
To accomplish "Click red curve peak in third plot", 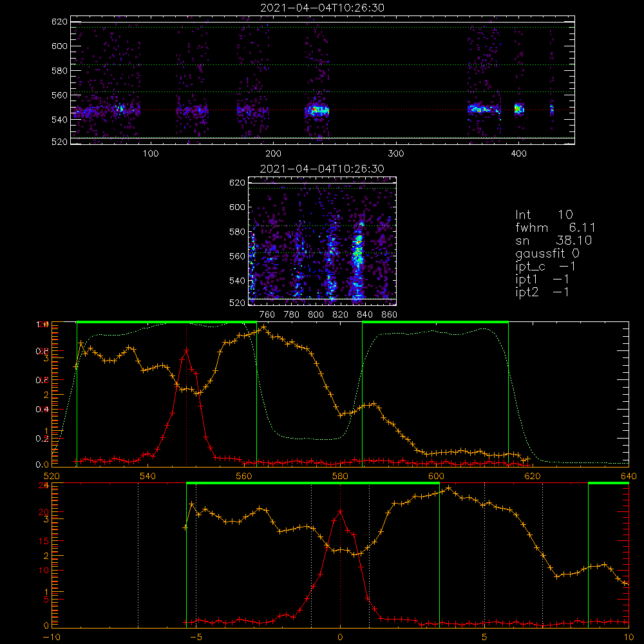I will (x=187, y=350).
